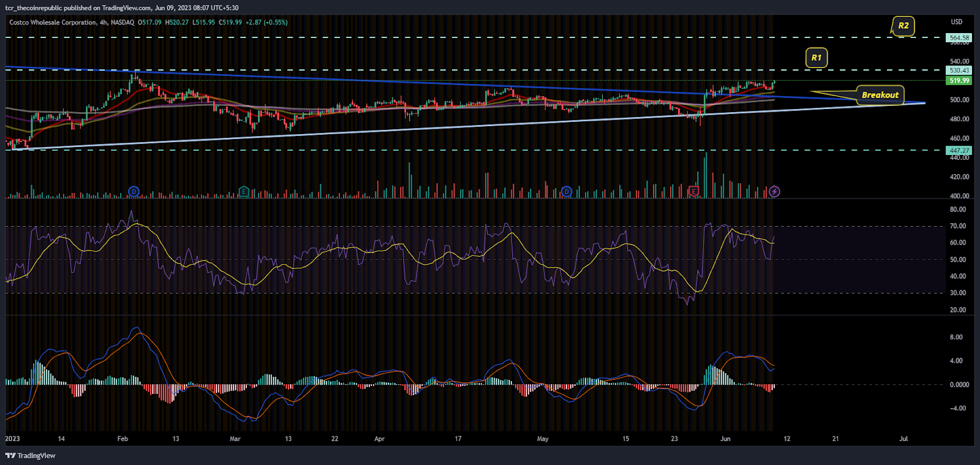Click the Apr date on time axis
Image resolution: width=980 pixels, height=465 pixels.
tap(379, 439)
